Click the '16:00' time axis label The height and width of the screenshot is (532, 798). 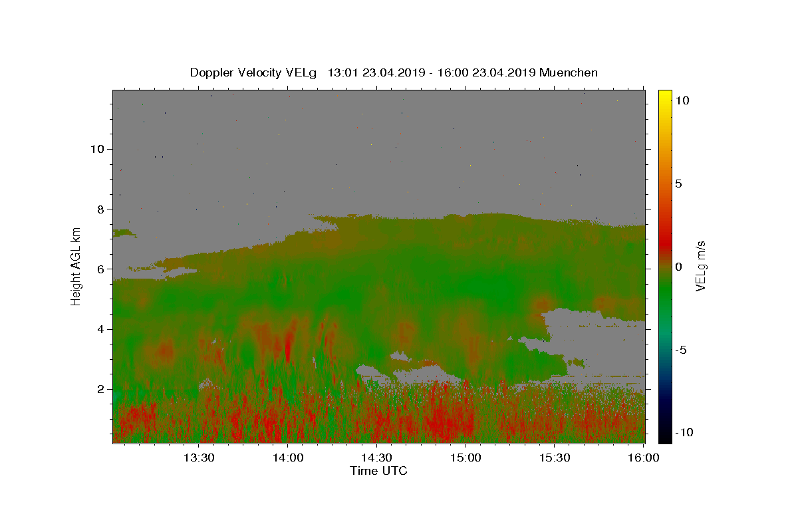pyautogui.click(x=644, y=458)
